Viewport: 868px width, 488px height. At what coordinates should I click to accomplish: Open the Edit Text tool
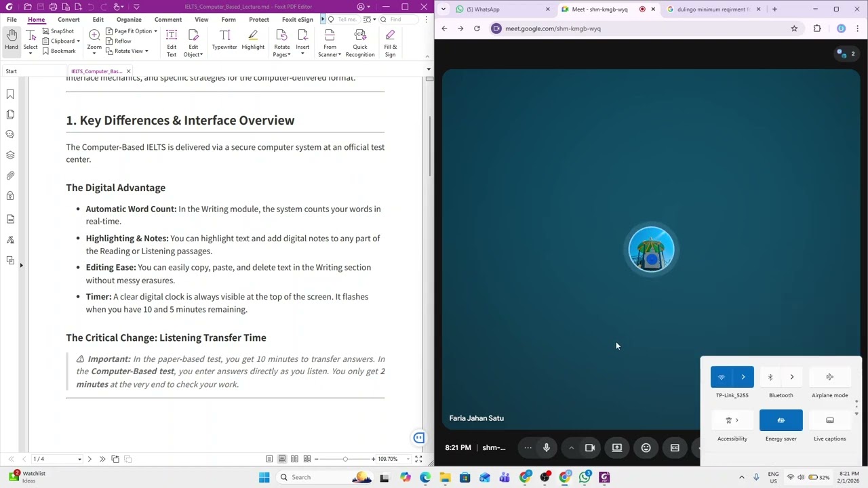(x=172, y=43)
